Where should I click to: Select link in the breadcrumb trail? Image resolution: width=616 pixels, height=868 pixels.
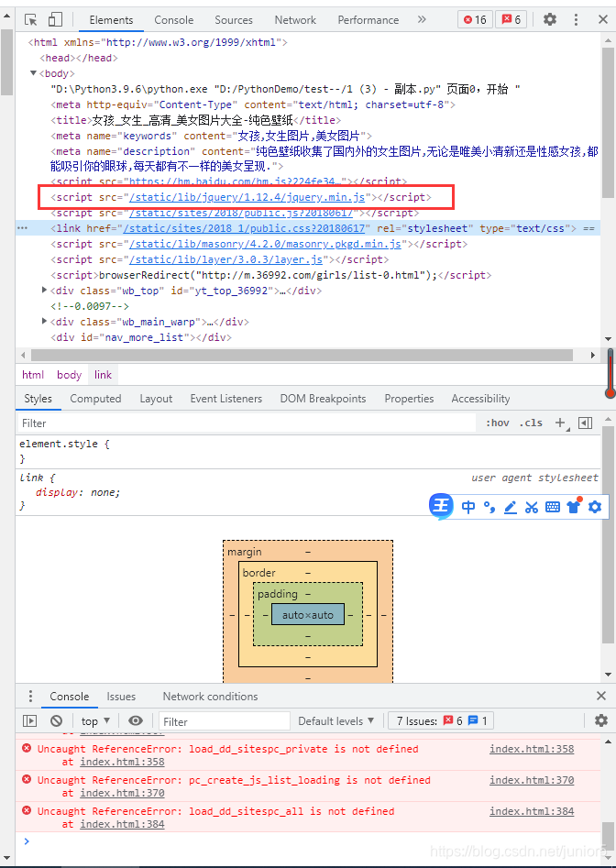(x=103, y=375)
